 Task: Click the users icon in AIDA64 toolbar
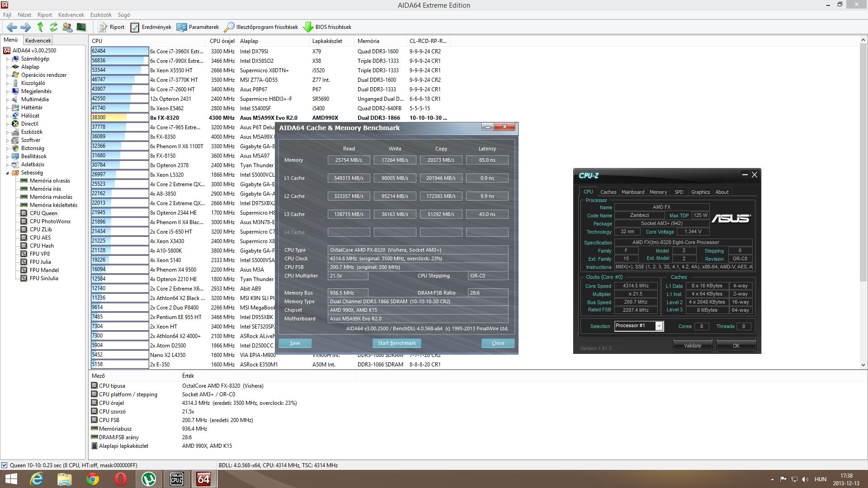[x=67, y=27]
